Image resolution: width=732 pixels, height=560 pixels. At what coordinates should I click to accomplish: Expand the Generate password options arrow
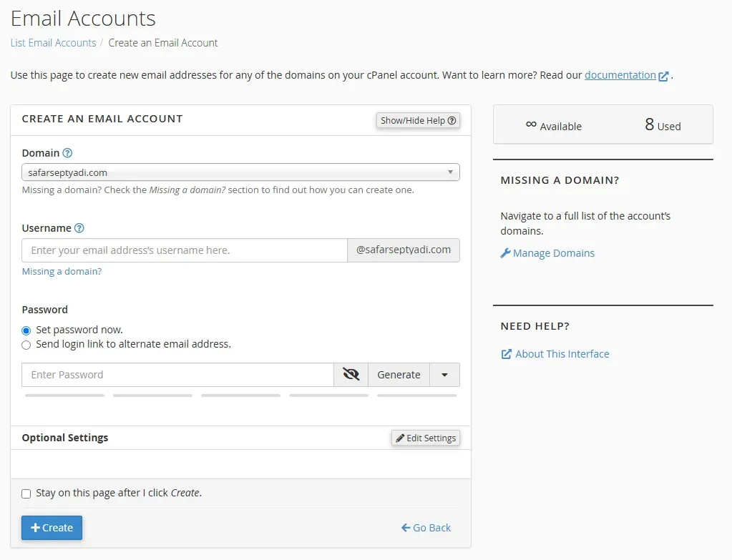coord(444,375)
